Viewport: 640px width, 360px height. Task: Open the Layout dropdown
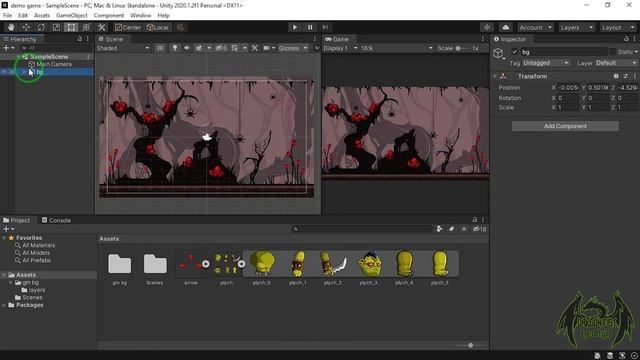coord(618,27)
